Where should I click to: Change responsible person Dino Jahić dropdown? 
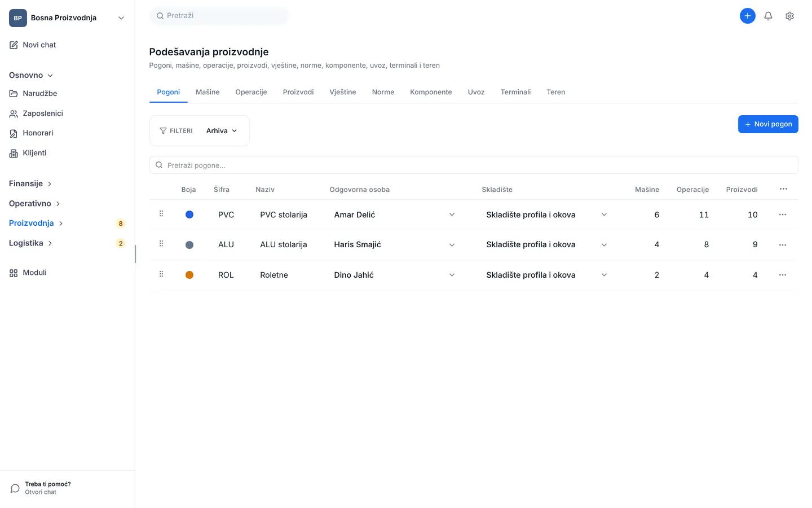tap(394, 275)
